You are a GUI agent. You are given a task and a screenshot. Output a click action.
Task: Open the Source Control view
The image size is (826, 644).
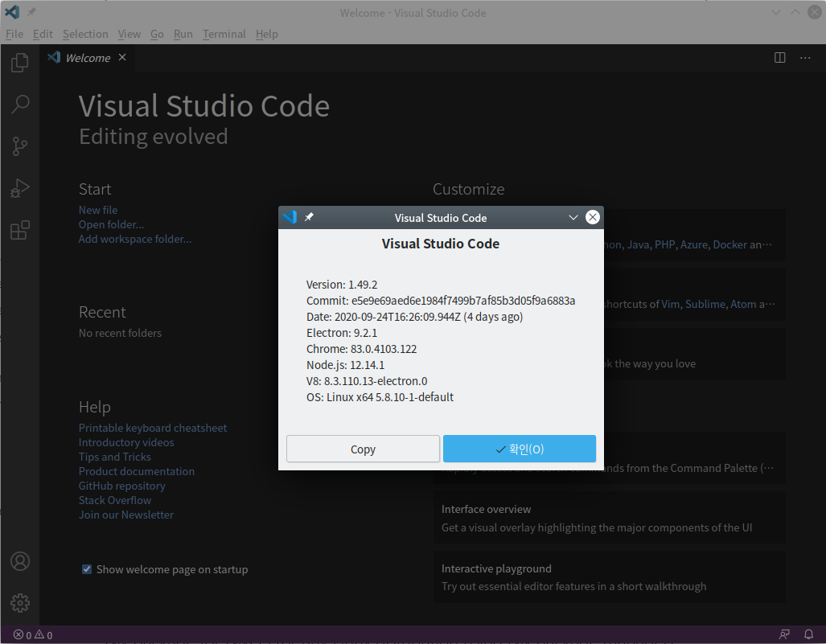(20, 146)
